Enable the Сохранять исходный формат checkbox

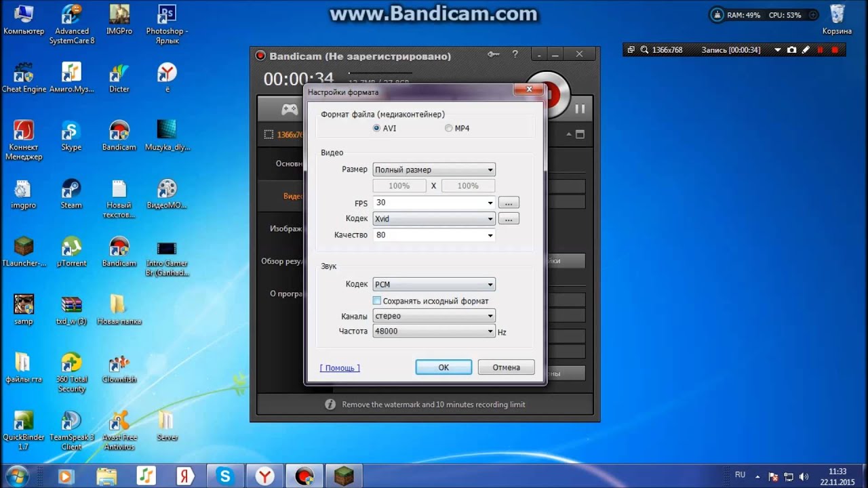click(x=377, y=300)
